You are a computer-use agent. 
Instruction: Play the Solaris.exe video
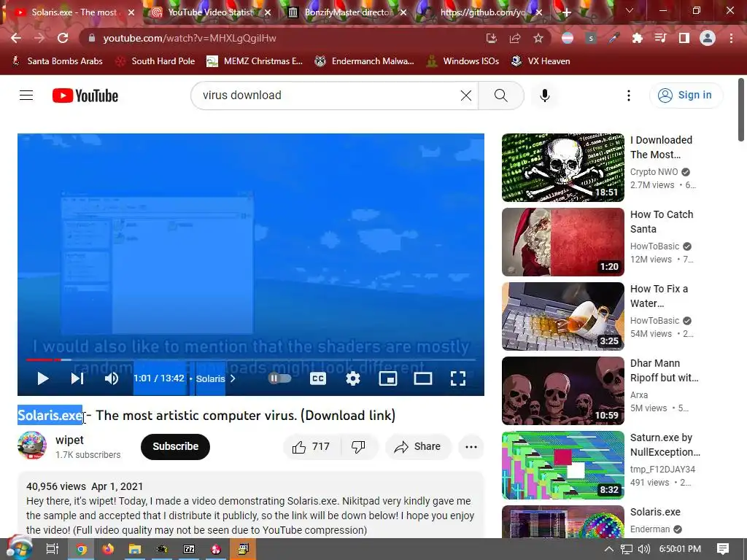(43, 378)
